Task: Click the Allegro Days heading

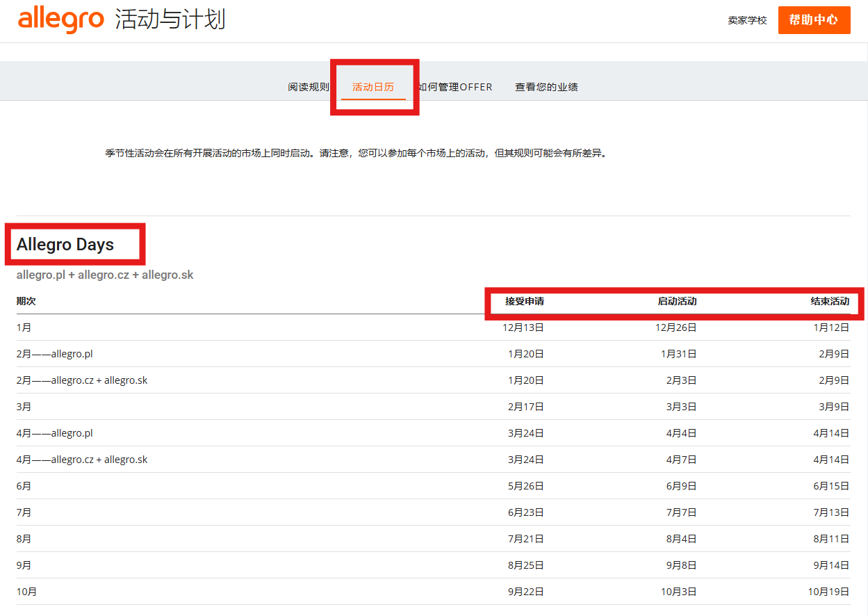Action: tap(65, 245)
